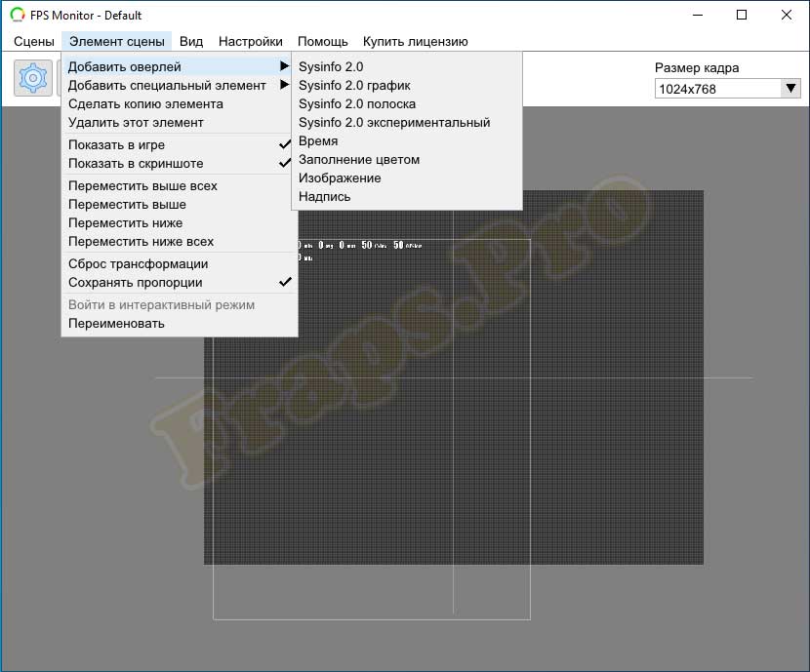This screenshot has height=672, width=810.
Task: Choose Переместить ниже всех
Action: point(179,241)
